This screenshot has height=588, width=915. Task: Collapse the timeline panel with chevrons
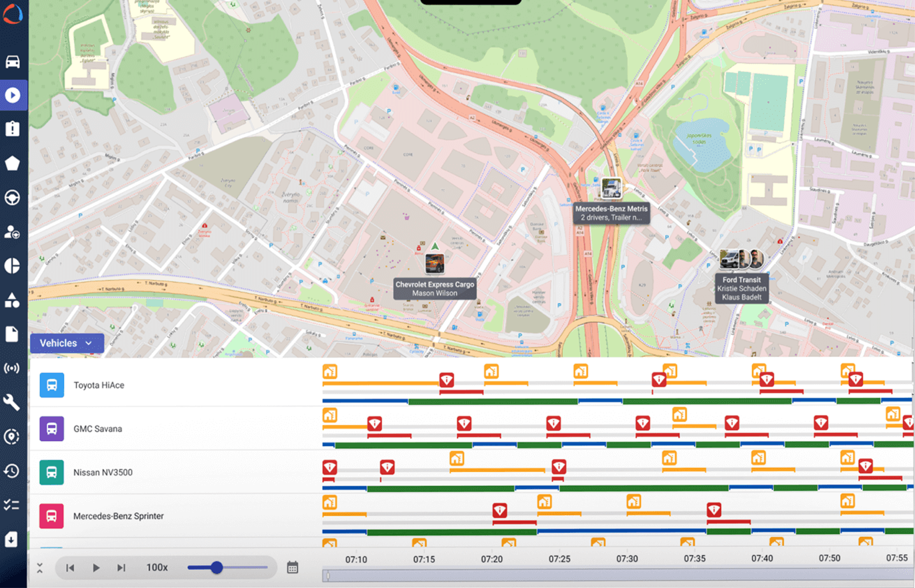pyautogui.click(x=40, y=568)
